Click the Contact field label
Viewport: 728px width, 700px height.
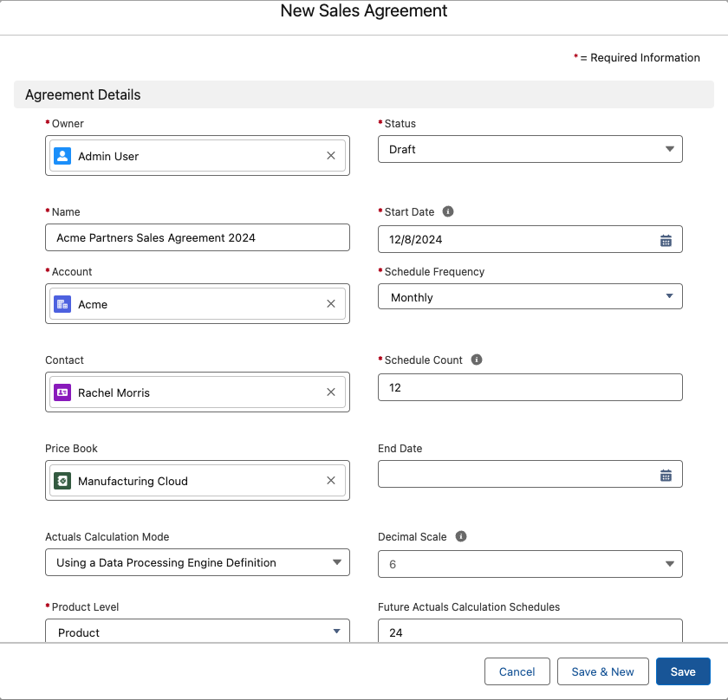click(64, 360)
